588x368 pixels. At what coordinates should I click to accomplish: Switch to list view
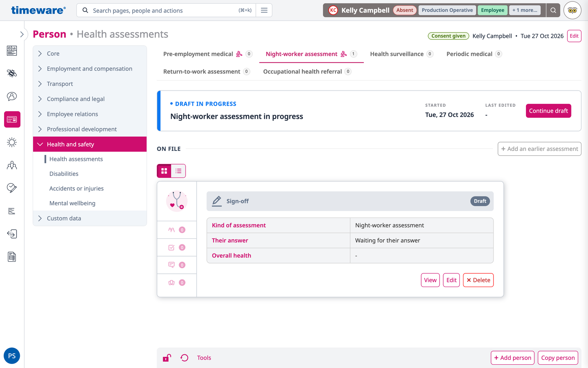179,171
